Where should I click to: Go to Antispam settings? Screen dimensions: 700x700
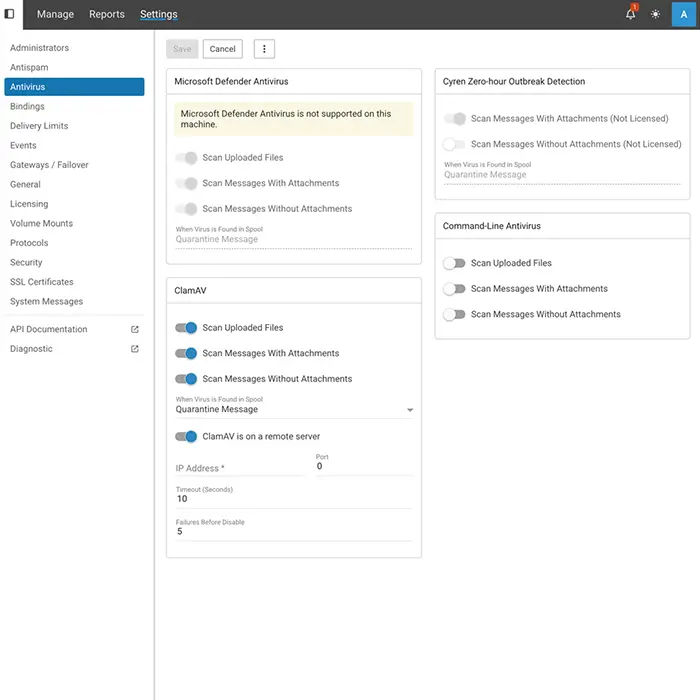point(74,67)
